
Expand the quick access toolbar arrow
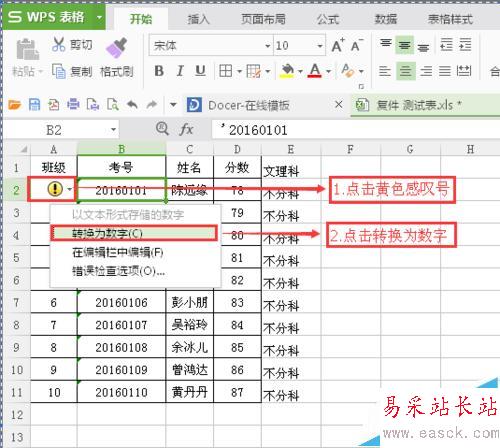(173, 105)
